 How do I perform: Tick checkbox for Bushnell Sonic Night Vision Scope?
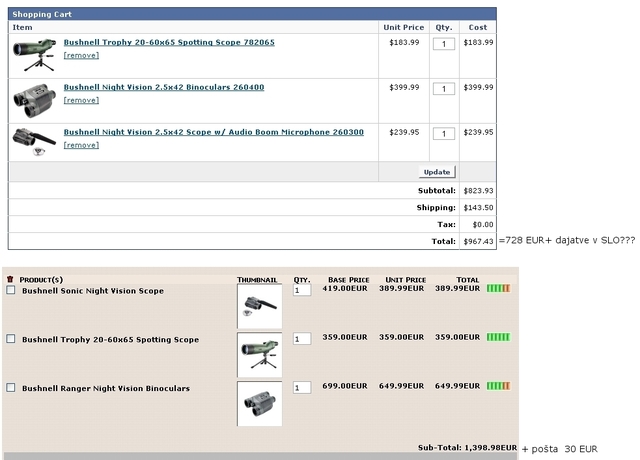[11, 290]
